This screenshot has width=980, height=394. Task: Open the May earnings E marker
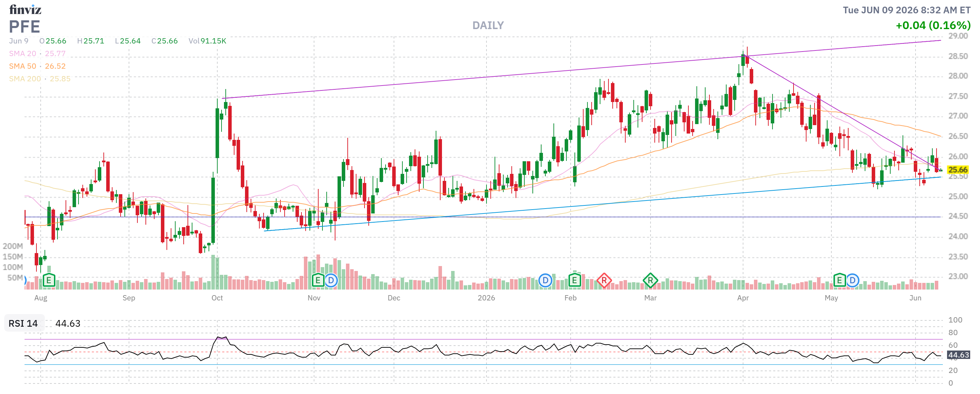click(x=839, y=281)
